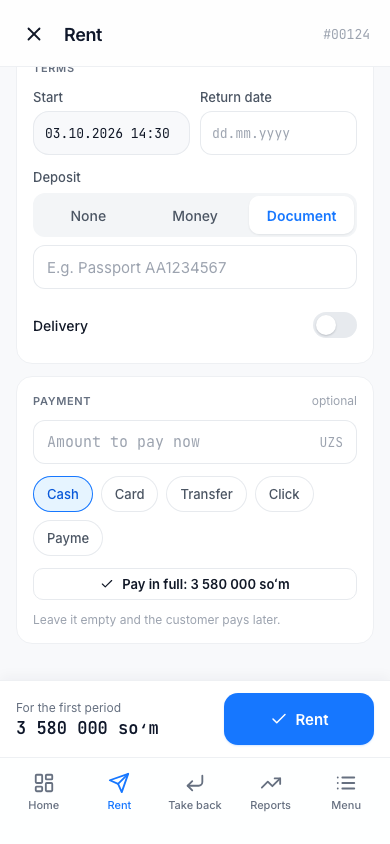Open Menu list icon
The image size is (390, 844).
pyautogui.click(x=346, y=783)
